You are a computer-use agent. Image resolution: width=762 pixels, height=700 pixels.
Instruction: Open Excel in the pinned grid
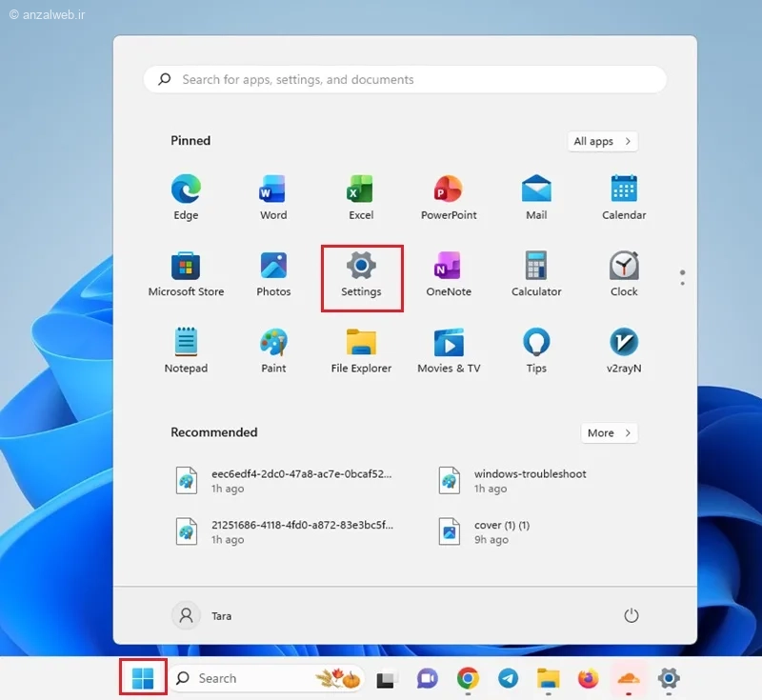[x=361, y=197]
